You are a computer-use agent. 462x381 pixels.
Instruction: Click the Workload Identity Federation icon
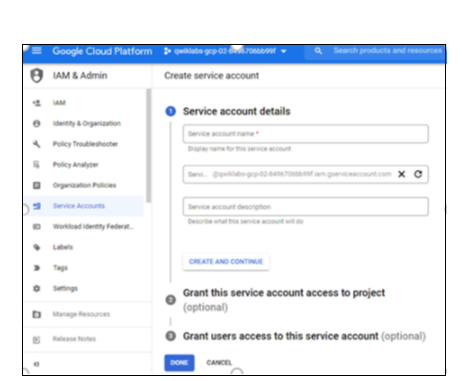click(37, 227)
